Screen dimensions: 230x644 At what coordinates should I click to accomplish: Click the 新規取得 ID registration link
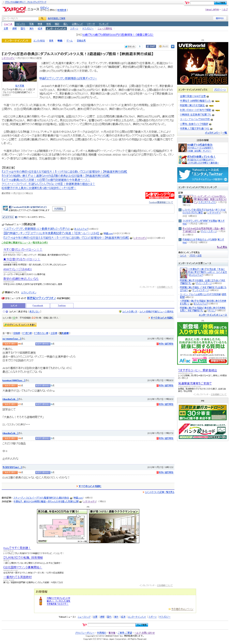coord(62,10)
